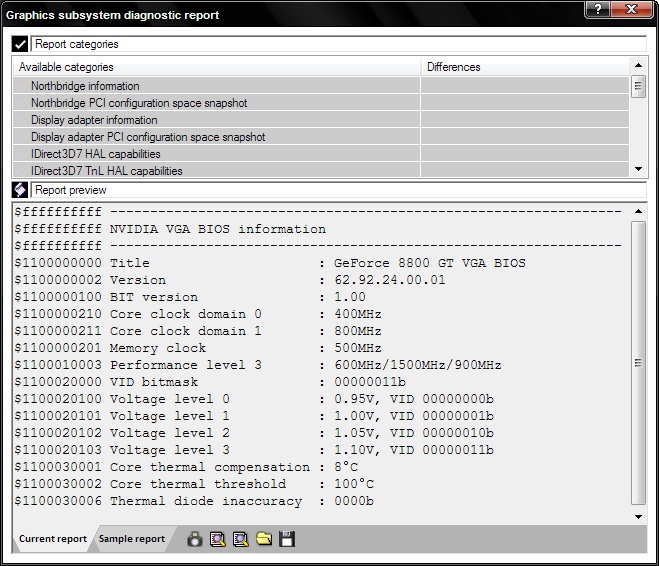Click the red-striped magnifier report icon

click(x=218, y=539)
